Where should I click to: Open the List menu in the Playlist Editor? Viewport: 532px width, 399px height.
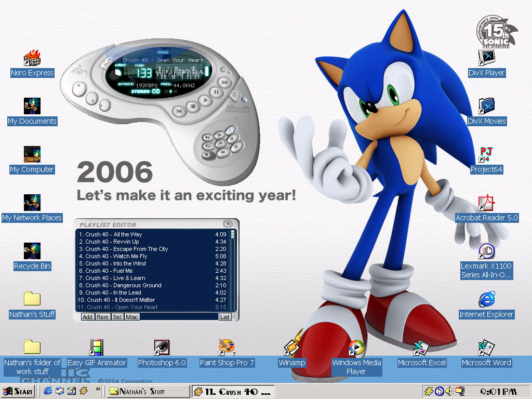(x=225, y=317)
